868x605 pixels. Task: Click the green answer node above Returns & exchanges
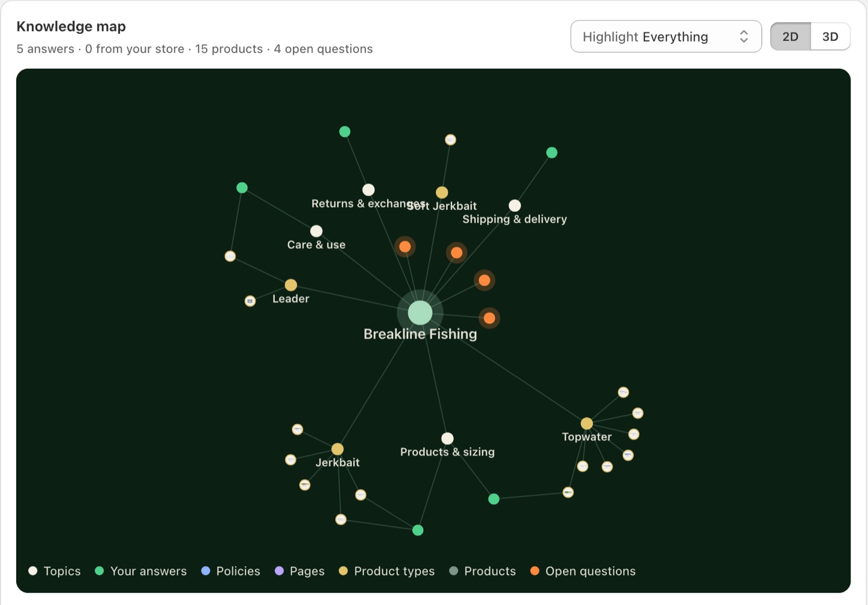tap(345, 131)
